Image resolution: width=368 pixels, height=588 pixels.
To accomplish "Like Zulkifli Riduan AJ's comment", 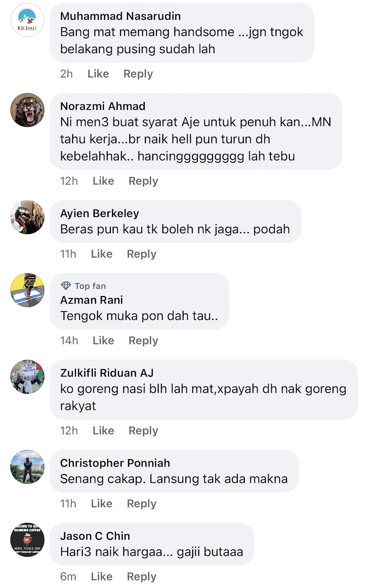I will point(103,431).
